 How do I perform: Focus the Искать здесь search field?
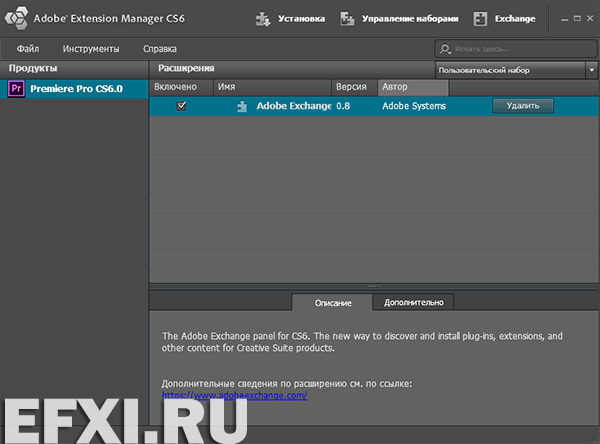coord(515,49)
